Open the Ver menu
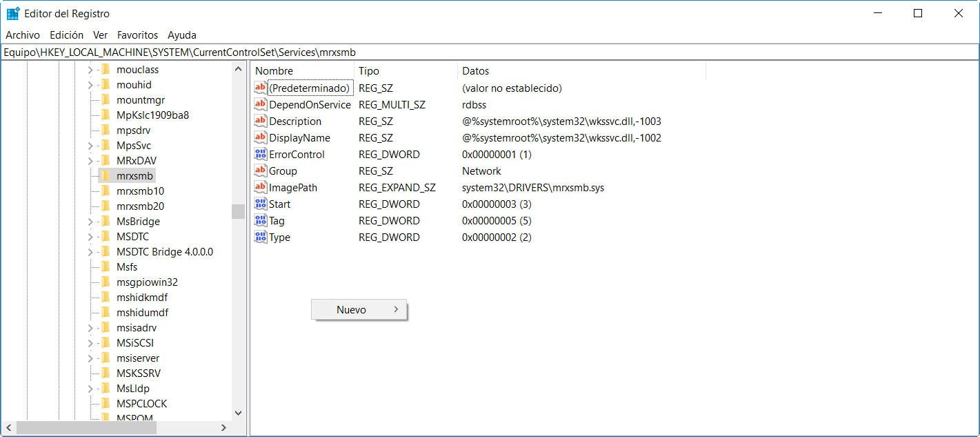Image resolution: width=980 pixels, height=437 pixels. 101,35
